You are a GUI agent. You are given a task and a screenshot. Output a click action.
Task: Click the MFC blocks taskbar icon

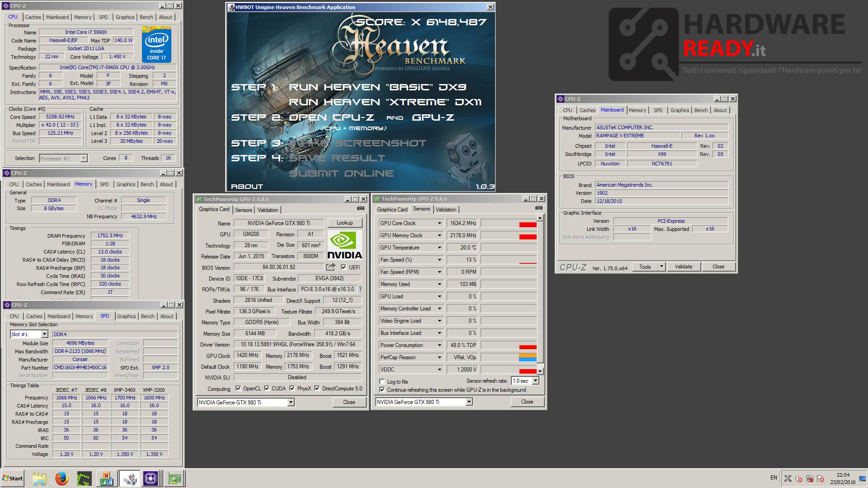pyautogui.click(x=106, y=479)
